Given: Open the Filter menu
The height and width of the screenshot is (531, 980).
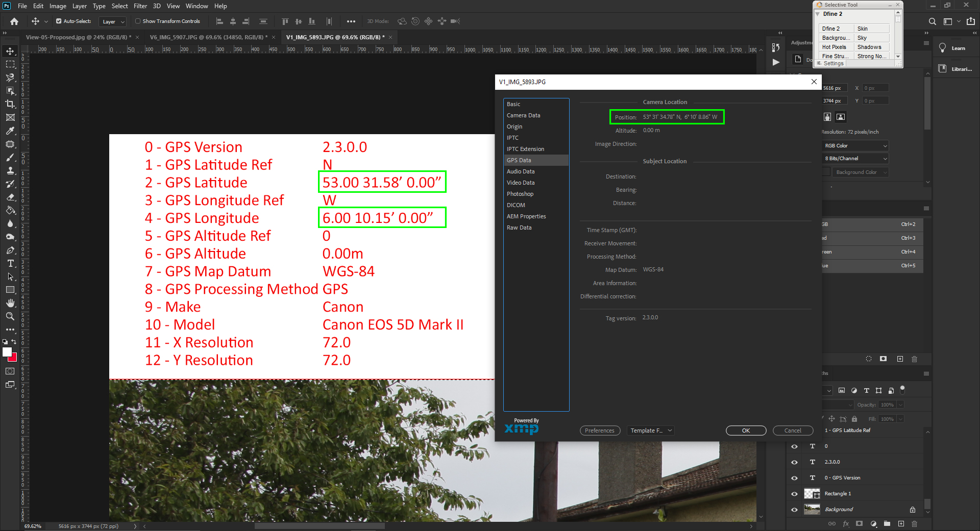Looking at the screenshot, I should click(140, 6).
